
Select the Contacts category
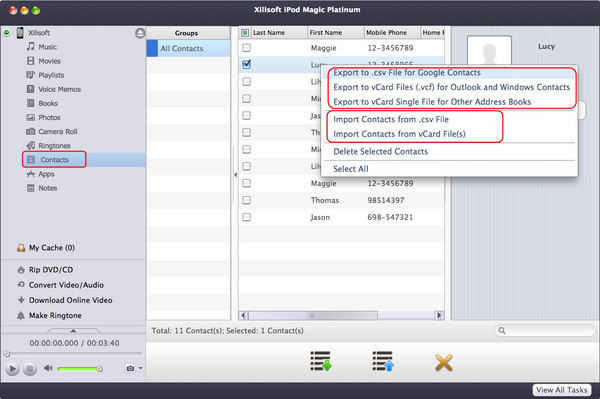click(54, 160)
